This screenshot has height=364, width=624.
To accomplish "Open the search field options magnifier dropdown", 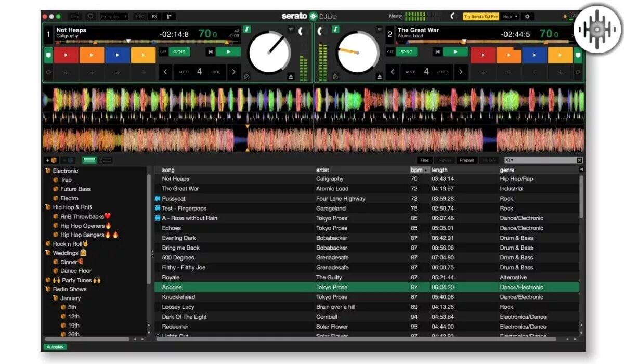I will (510, 160).
